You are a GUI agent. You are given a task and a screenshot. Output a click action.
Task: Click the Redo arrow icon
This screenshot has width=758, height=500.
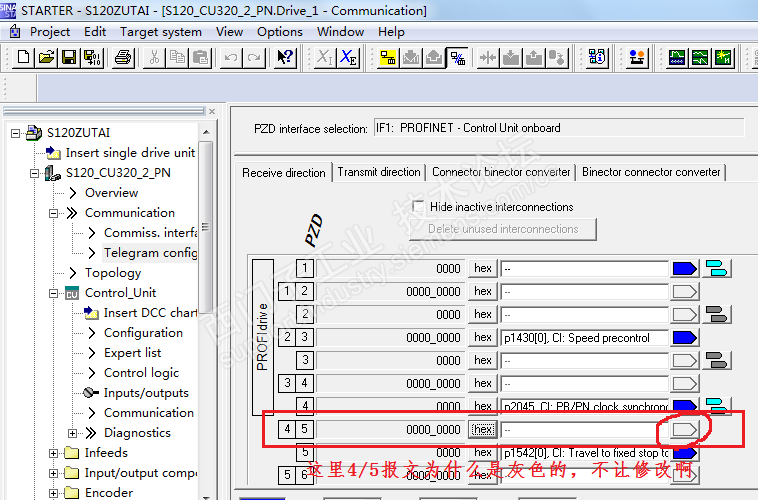pos(254,58)
